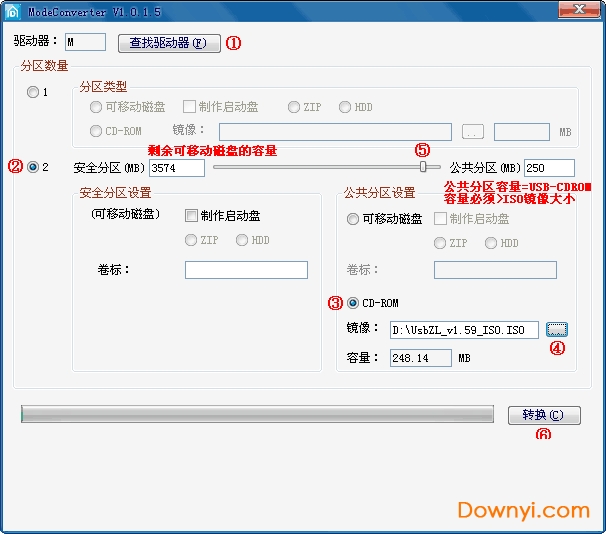Select HDD in 安全分区设置

(x=242, y=240)
